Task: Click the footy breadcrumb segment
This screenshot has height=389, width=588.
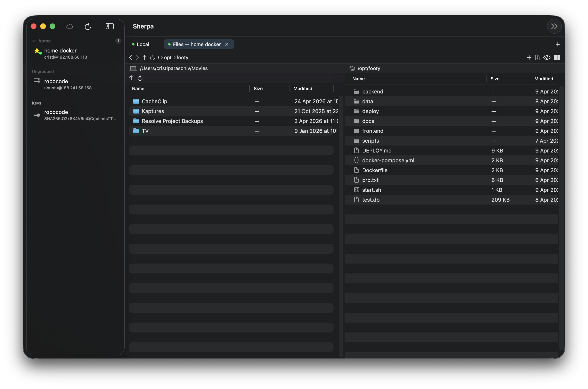Action: point(182,58)
